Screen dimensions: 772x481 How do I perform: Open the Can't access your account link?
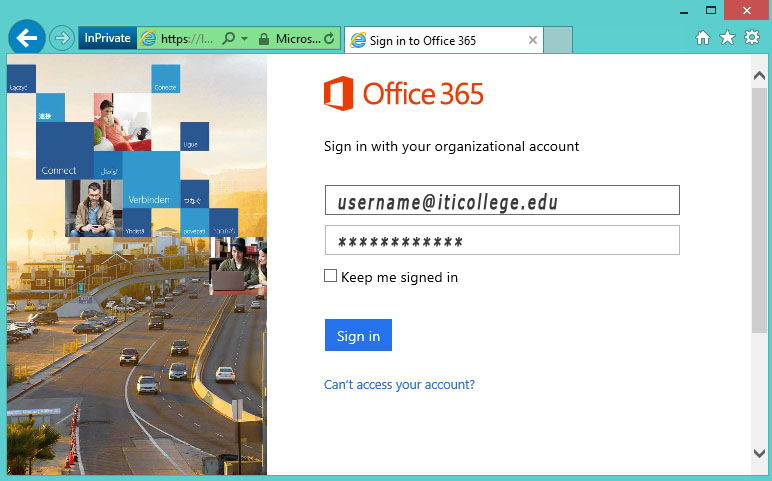pos(399,385)
